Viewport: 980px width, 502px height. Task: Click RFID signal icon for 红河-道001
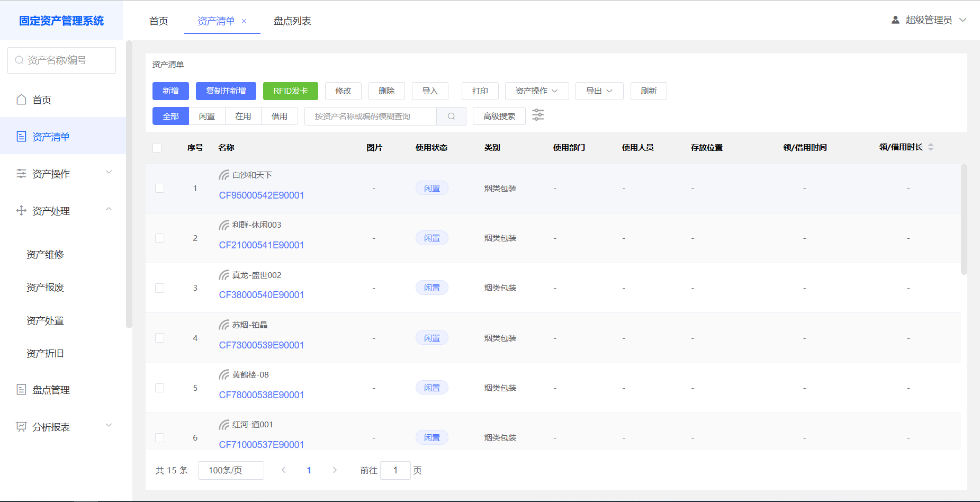[224, 425]
